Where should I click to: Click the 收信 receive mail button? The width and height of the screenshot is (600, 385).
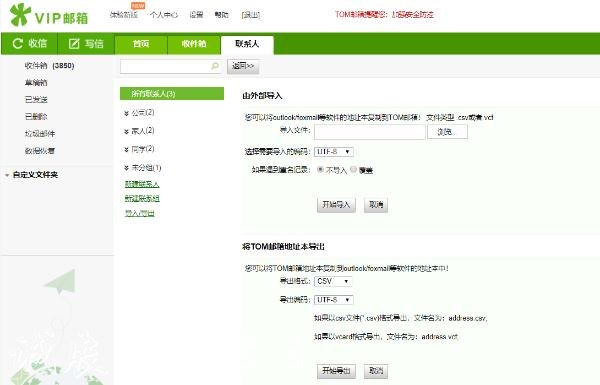pyautogui.click(x=29, y=44)
